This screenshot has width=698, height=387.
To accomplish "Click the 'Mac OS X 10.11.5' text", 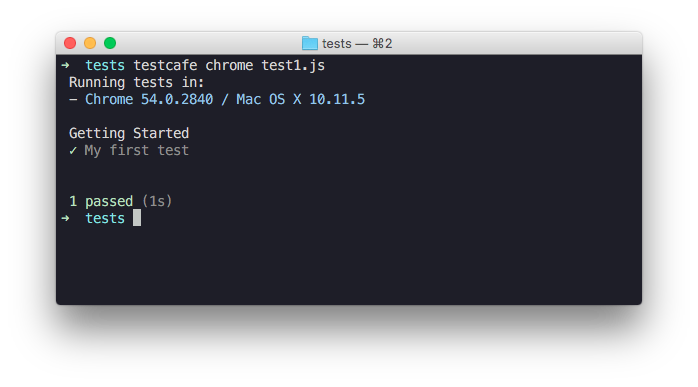I will [300, 99].
